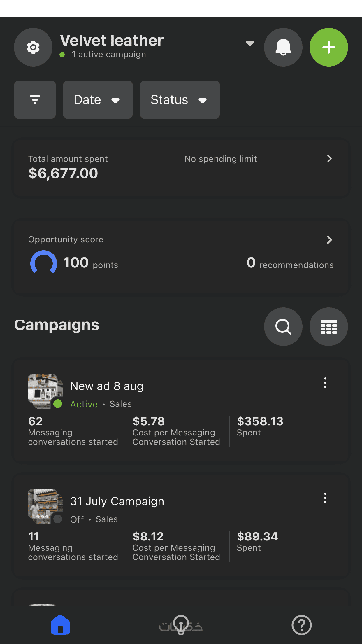Search campaigns with the magnifier icon
The height and width of the screenshot is (644, 362).
[x=283, y=326]
